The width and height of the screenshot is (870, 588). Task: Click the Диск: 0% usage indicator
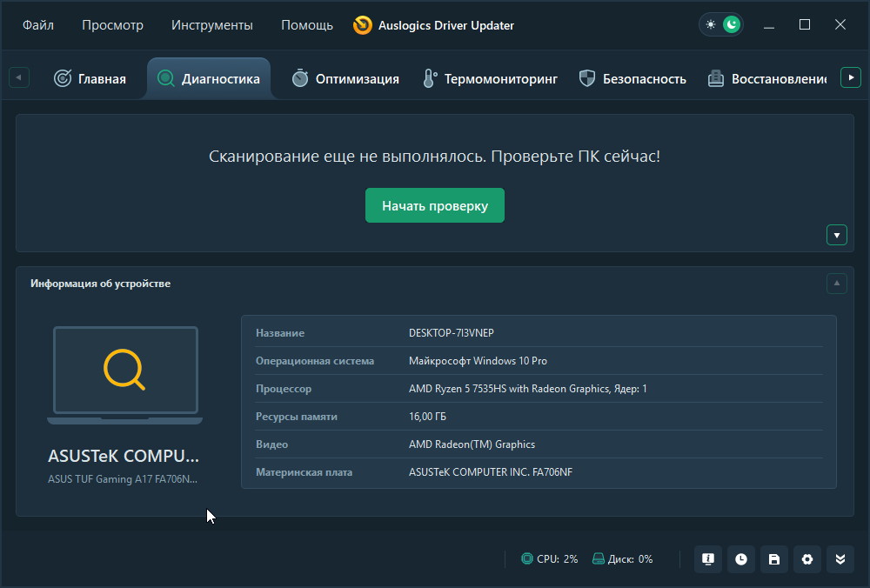pyautogui.click(x=623, y=559)
